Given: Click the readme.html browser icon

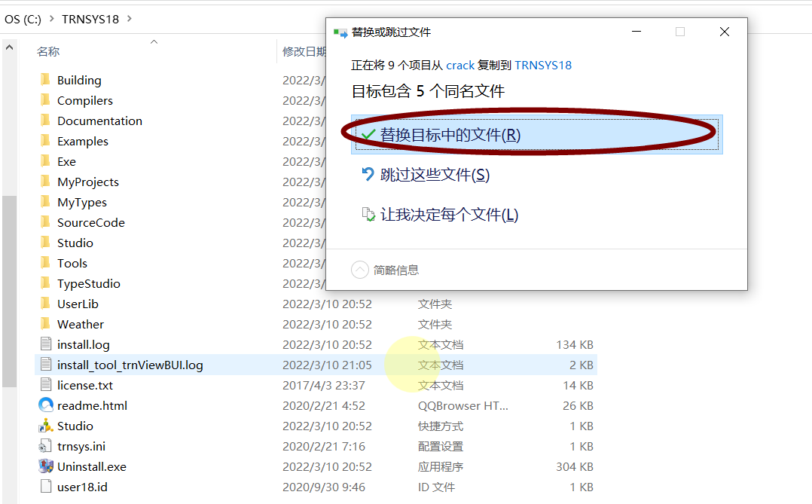Looking at the screenshot, I should (x=46, y=405).
